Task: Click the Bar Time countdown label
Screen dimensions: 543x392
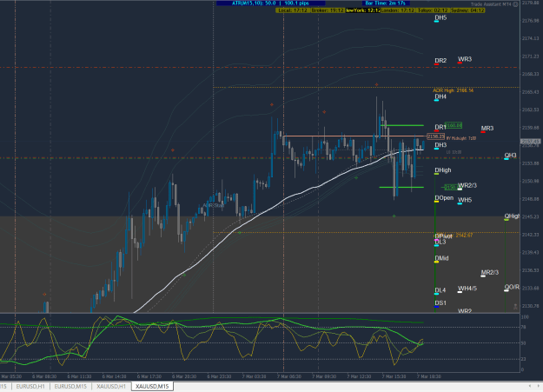Action: point(386,3)
